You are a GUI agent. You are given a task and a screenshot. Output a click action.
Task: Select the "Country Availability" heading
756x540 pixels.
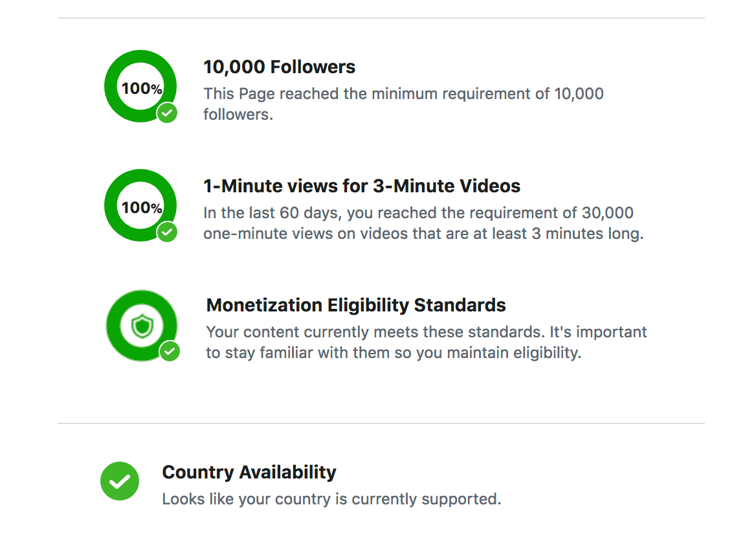point(249,472)
